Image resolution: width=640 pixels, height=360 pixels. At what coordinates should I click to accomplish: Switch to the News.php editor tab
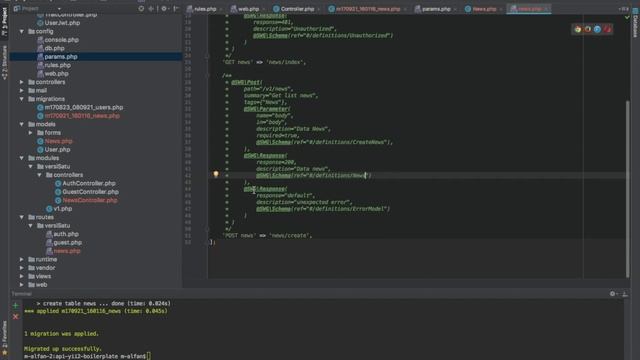pyautogui.click(x=484, y=9)
